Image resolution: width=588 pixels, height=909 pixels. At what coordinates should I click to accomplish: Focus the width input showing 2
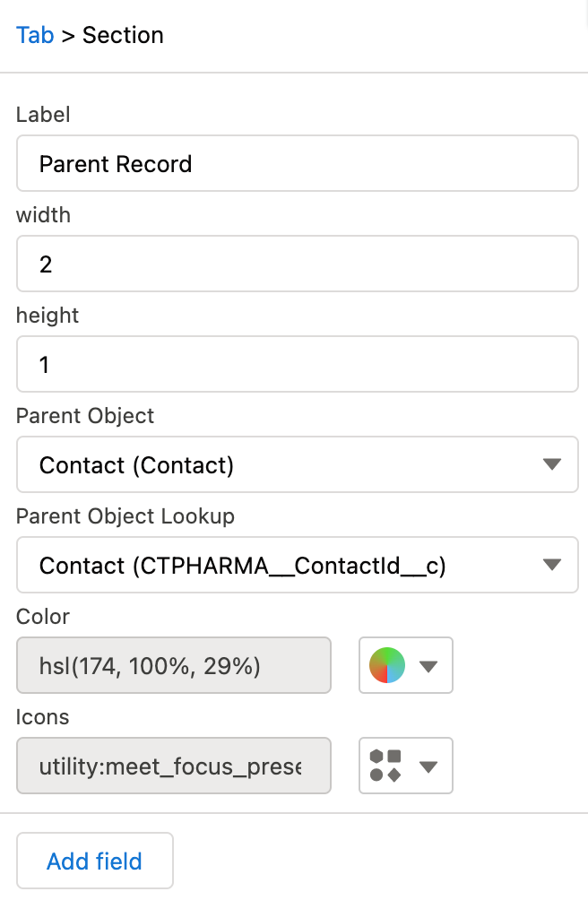[296, 264]
